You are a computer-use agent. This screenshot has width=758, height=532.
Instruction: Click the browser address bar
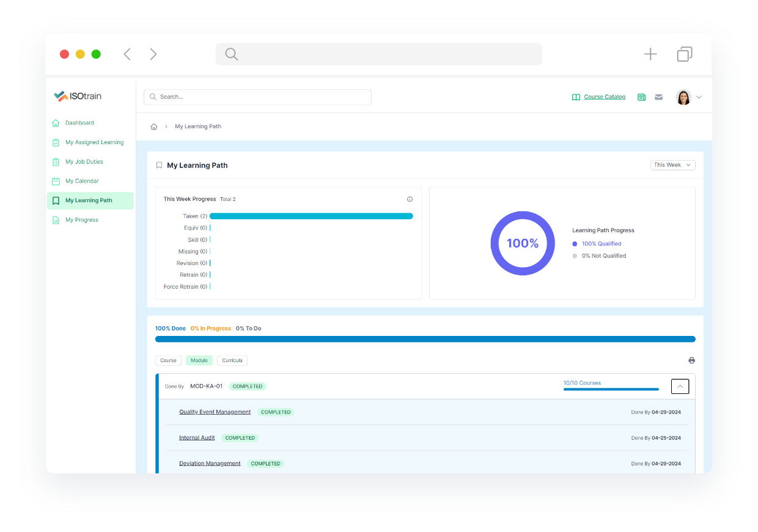coord(379,54)
